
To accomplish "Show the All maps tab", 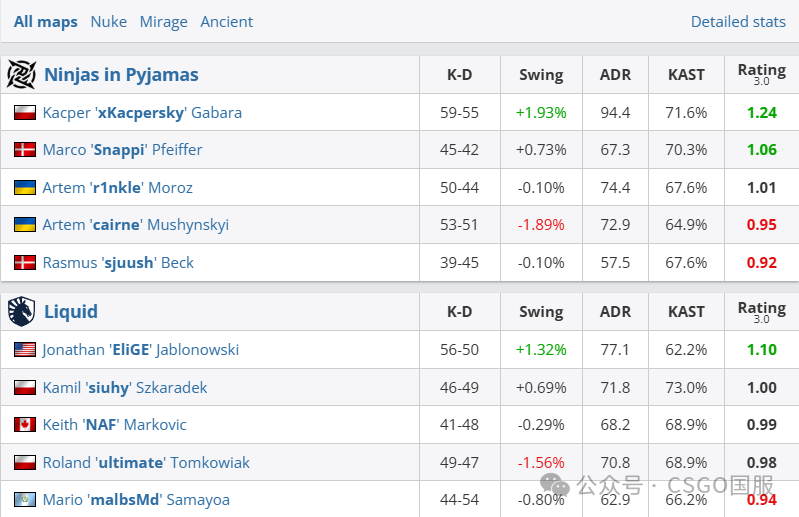I will [x=45, y=22].
